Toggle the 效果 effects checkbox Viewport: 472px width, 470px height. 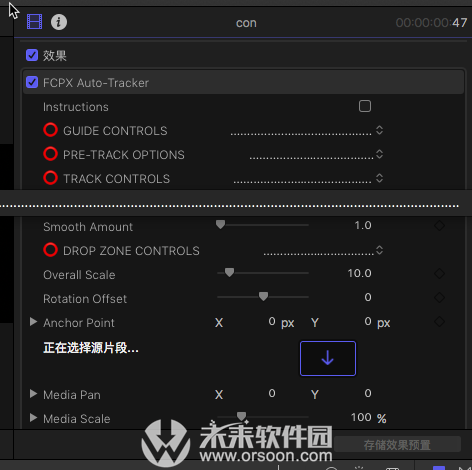coord(32,55)
